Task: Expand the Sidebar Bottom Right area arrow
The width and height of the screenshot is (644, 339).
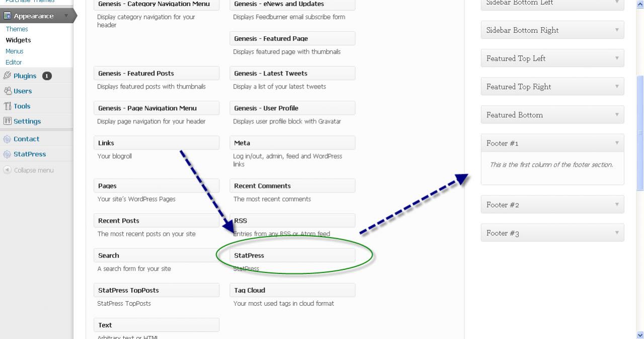Action: [617, 30]
